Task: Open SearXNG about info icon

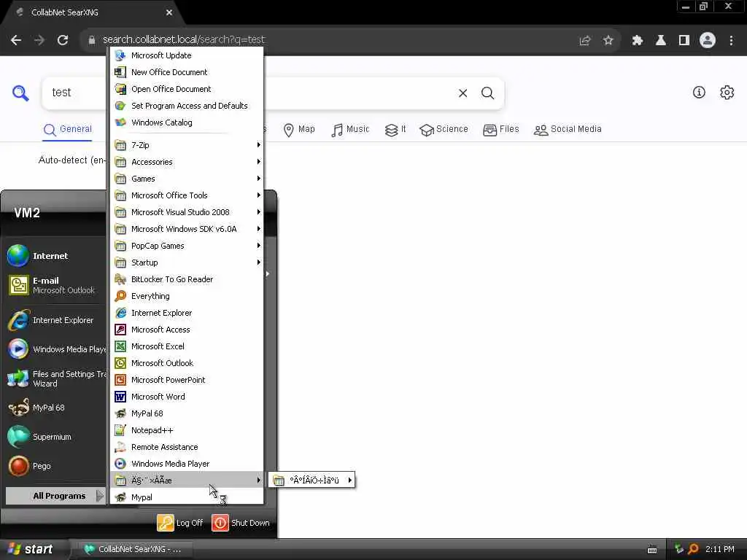Action: coord(699,93)
